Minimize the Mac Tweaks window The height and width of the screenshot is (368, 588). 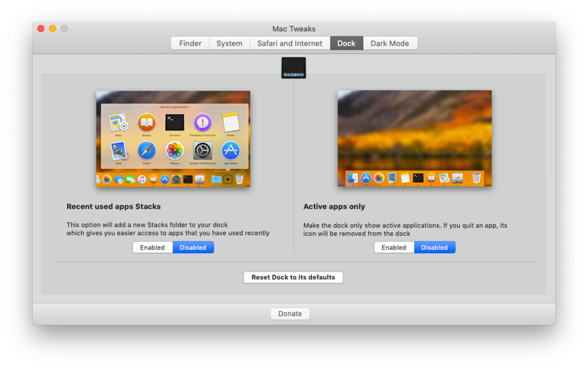[52, 28]
